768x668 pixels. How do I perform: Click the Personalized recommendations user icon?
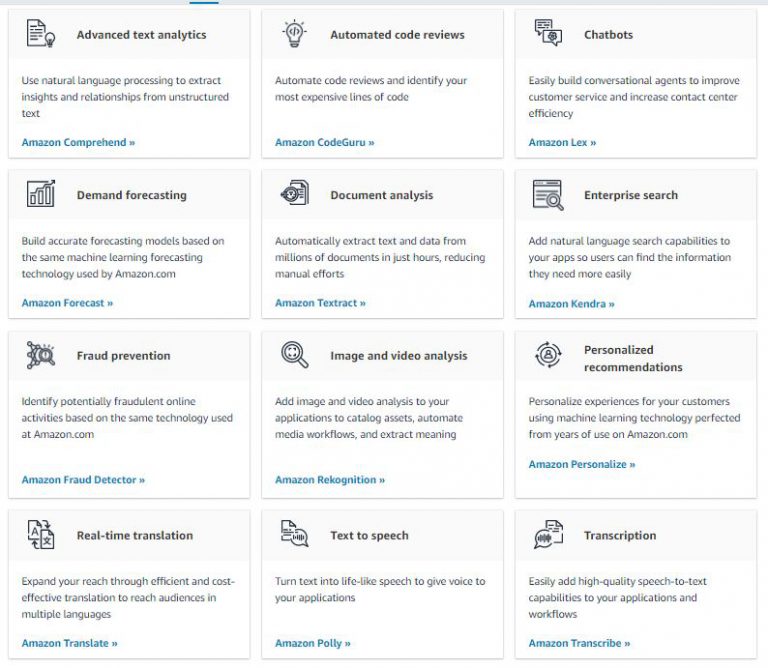coord(548,354)
